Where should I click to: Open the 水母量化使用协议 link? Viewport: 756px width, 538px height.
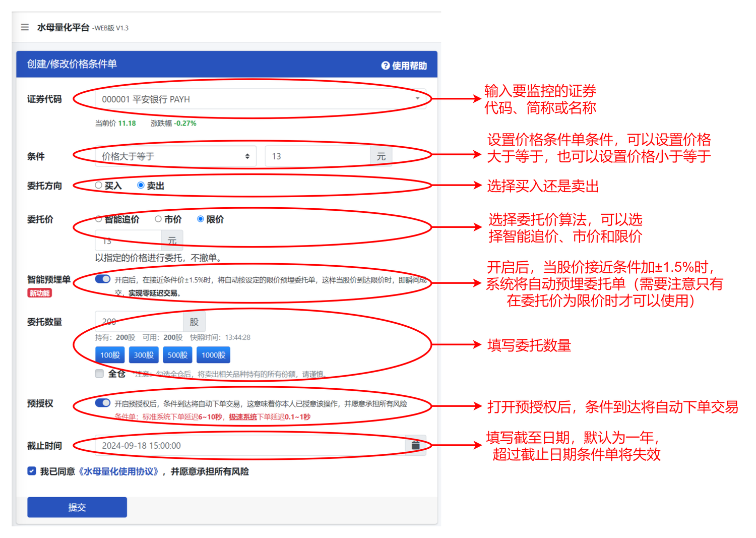120,471
